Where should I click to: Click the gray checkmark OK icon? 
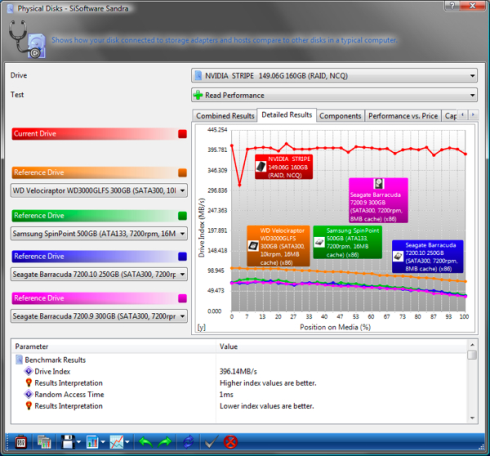211,442
